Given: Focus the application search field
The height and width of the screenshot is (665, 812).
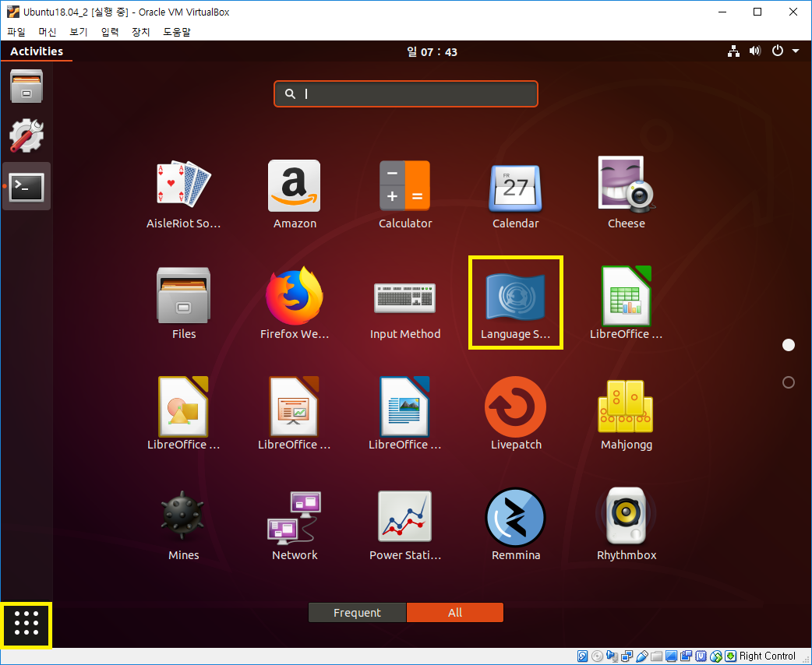Looking at the screenshot, I should (x=405, y=93).
